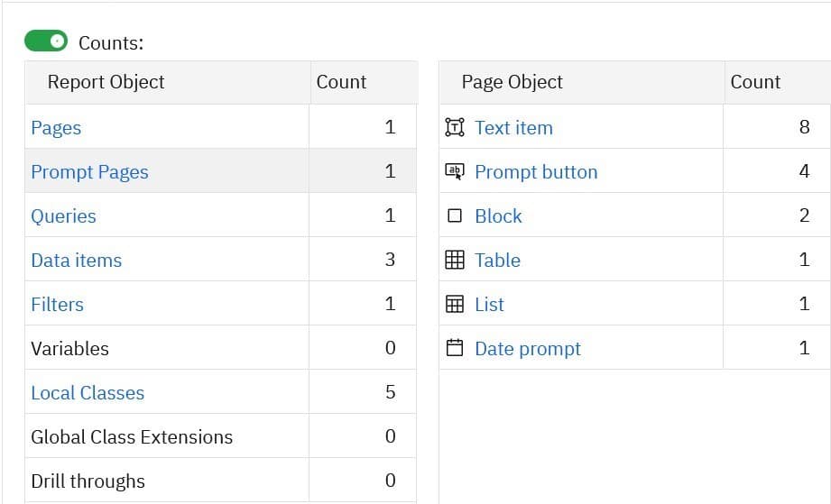Screen dimensions: 831x504
Task: Open the Prompt Pages link
Action: pyautogui.click(x=89, y=172)
